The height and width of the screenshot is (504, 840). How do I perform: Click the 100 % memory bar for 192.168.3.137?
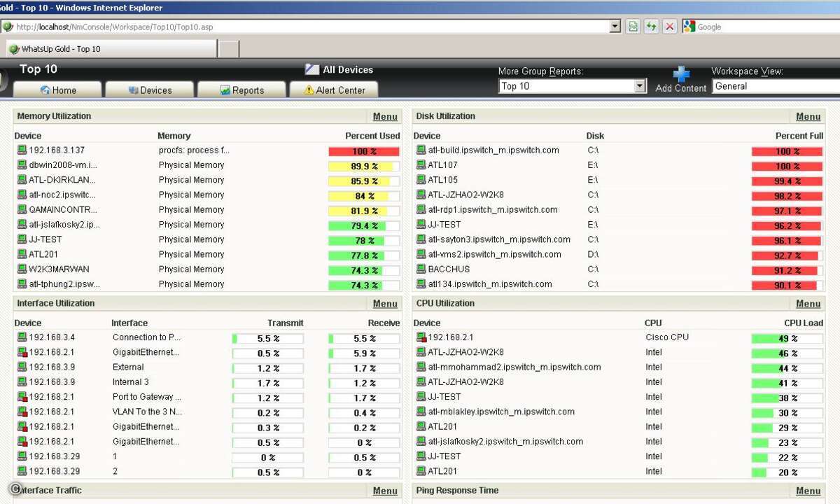(x=364, y=151)
